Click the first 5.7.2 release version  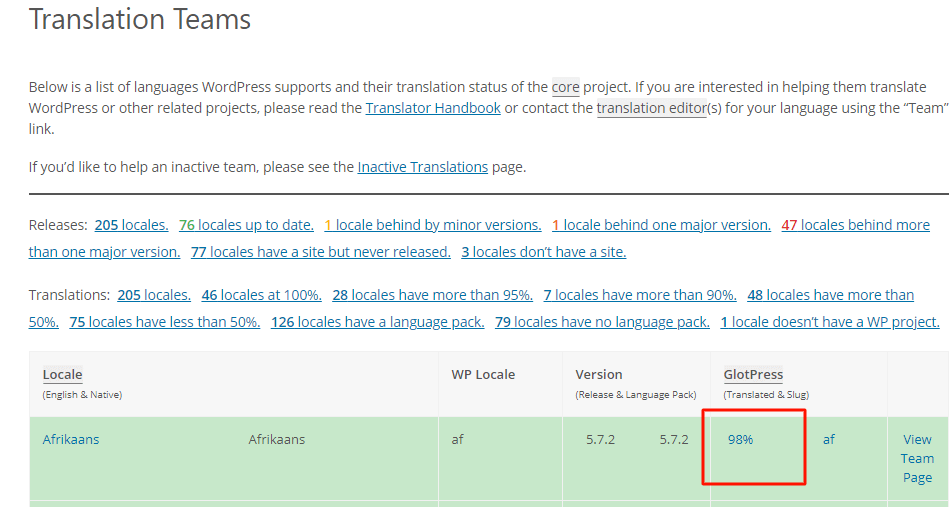[x=600, y=440]
